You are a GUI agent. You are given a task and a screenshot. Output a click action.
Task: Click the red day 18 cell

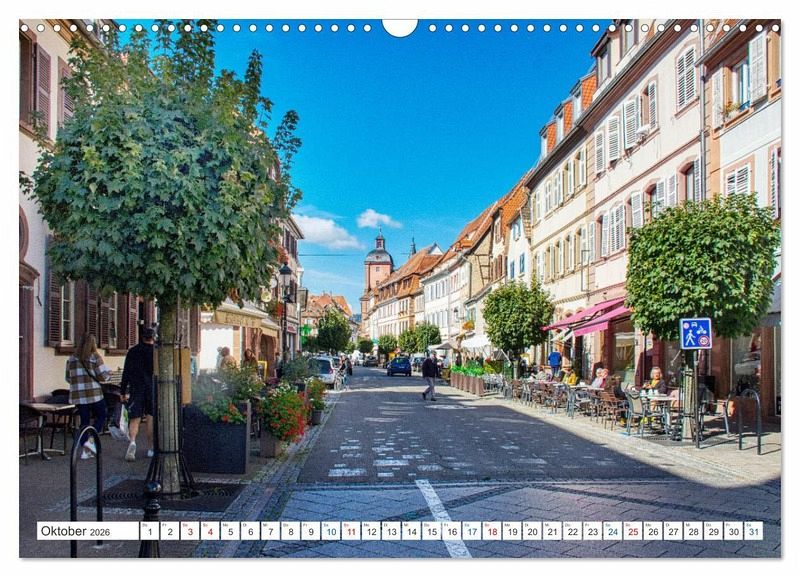click(491, 531)
